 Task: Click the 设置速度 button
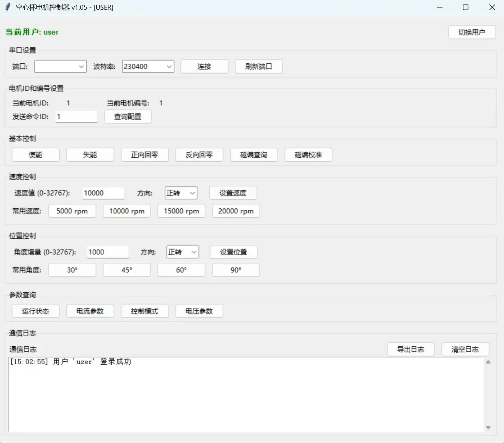coord(233,193)
